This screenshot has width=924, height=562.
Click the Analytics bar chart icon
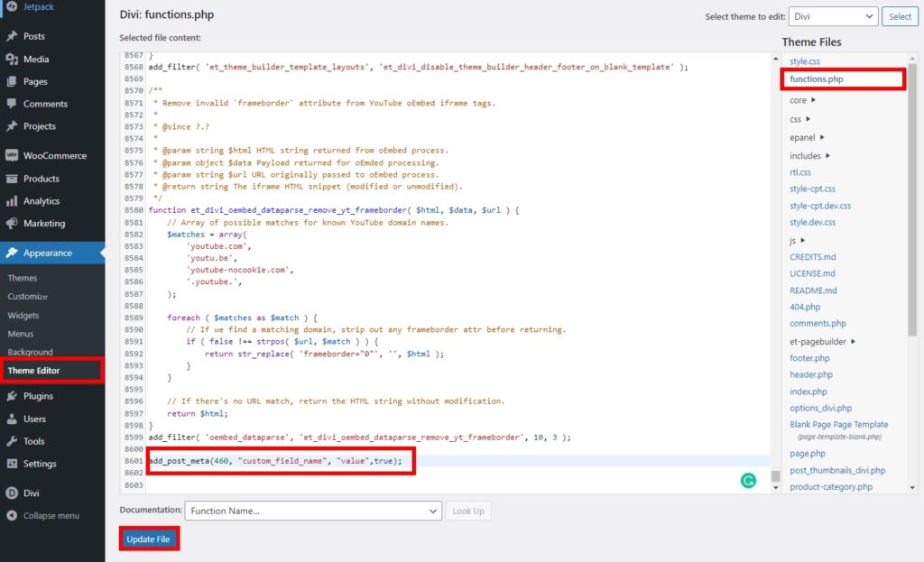point(11,201)
